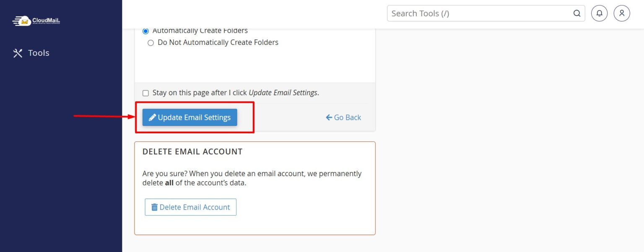This screenshot has width=644, height=252.
Task: Follow the Go Back link text
Action: point(348,117)
